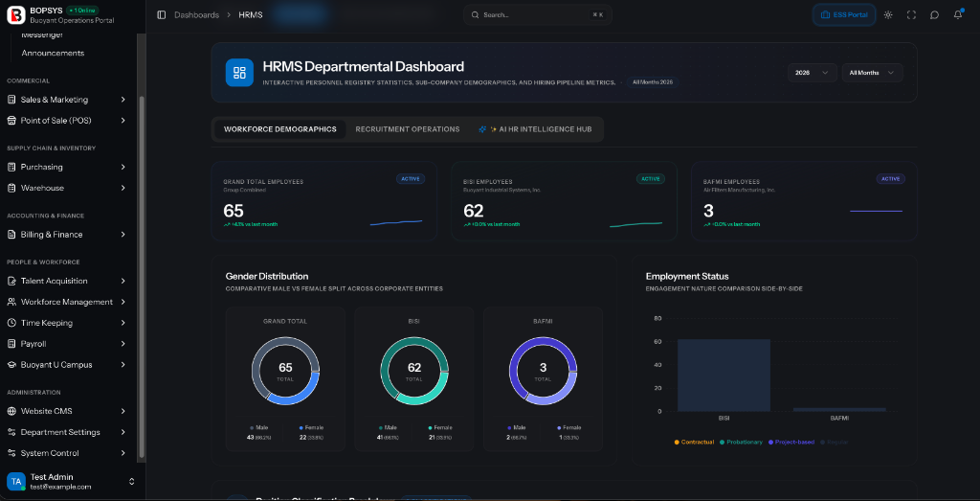The width and height of the screenshot is (980, 501).
Task: Toggle the light/dark theme sun icon
Action: coord(888,15)
